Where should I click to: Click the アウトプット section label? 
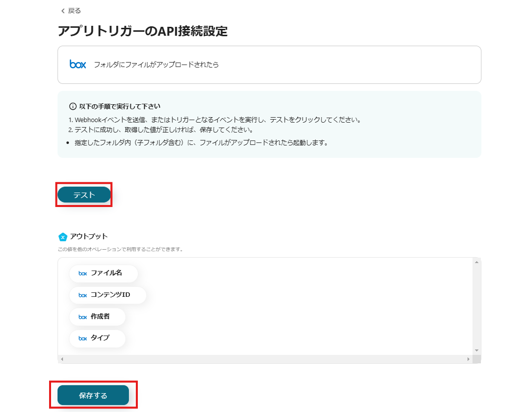point(89,236)
